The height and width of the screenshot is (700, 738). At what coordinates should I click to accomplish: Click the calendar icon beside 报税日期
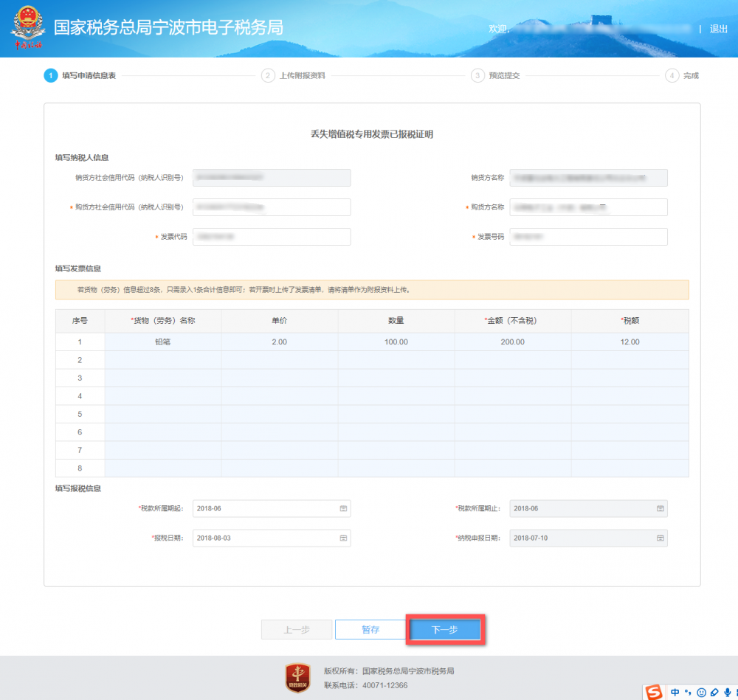point(343,538)
